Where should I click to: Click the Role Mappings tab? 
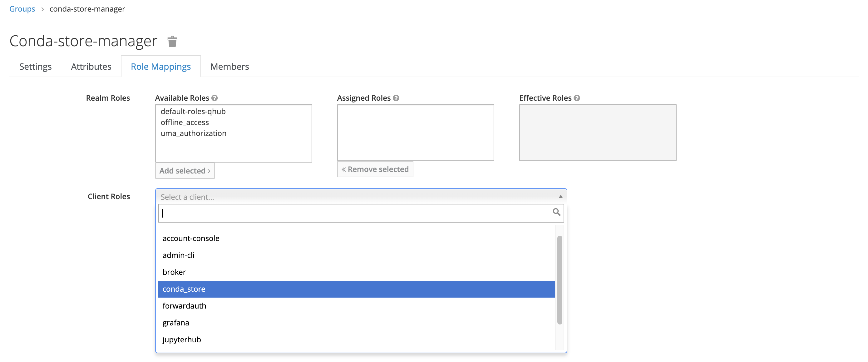point(160,66)
